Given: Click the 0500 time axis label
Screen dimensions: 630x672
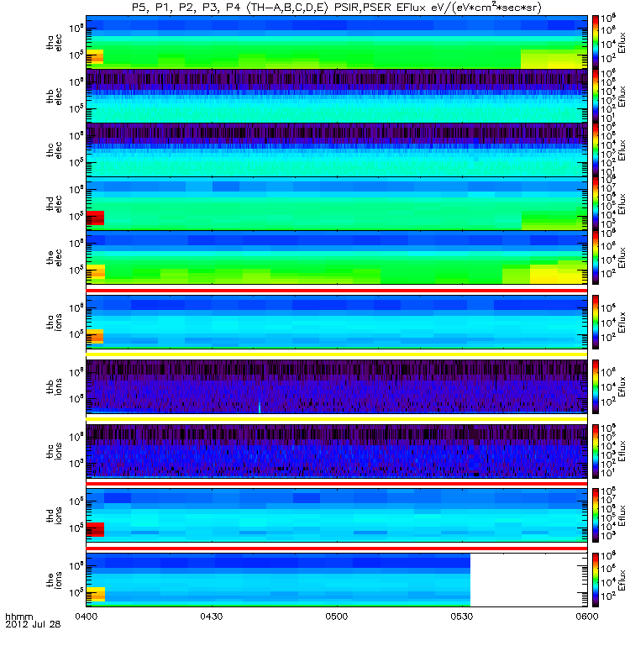Looking at the screenshot, I should point(337,617).
